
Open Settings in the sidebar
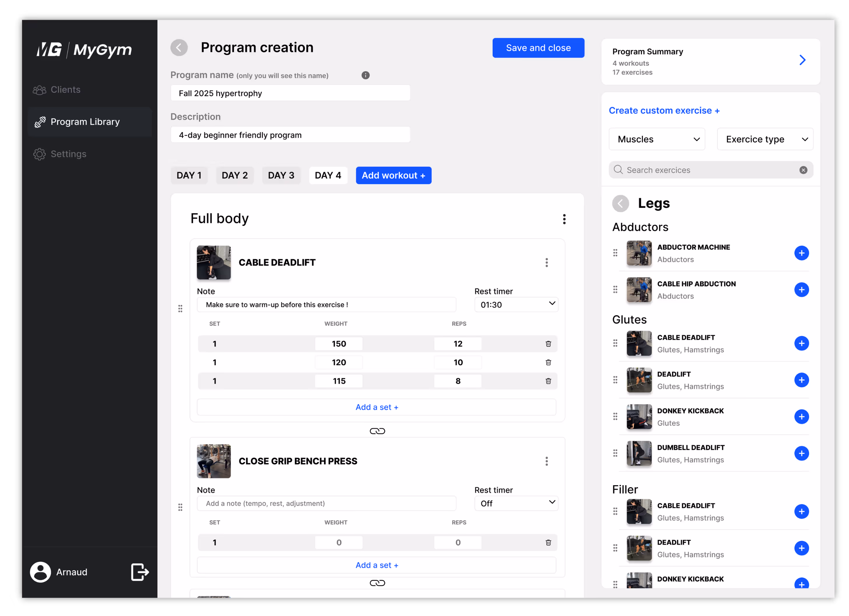tap(90, 154)
